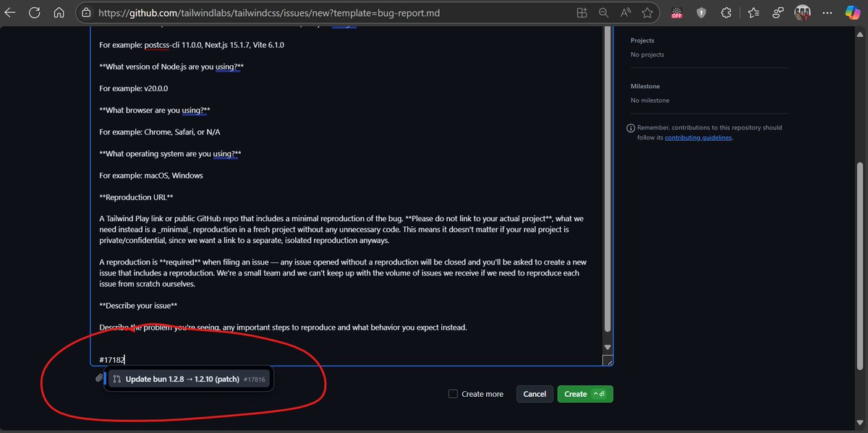Viewport: 868px width, 433px height.
Task: Open the contributing guidelines link
Action: click(698, 137)
